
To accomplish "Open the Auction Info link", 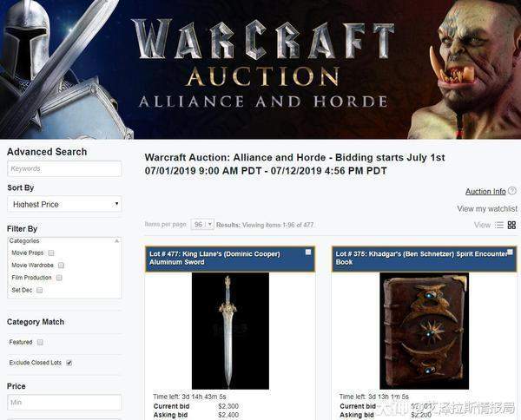I will 485,191.
